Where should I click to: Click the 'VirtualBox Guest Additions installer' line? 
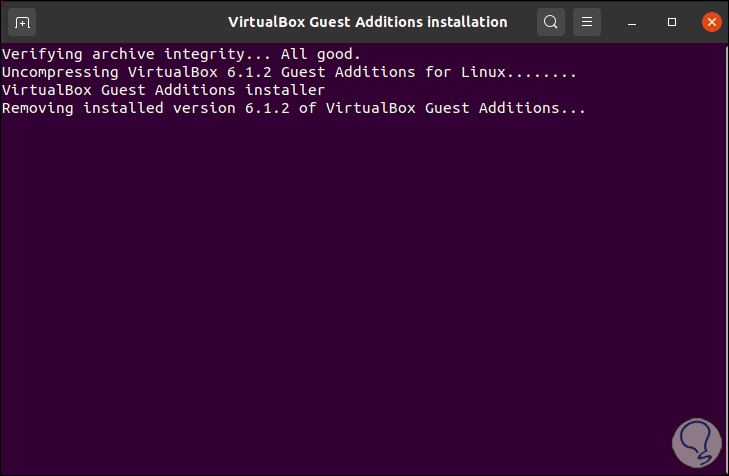click(x=162, y=90)
